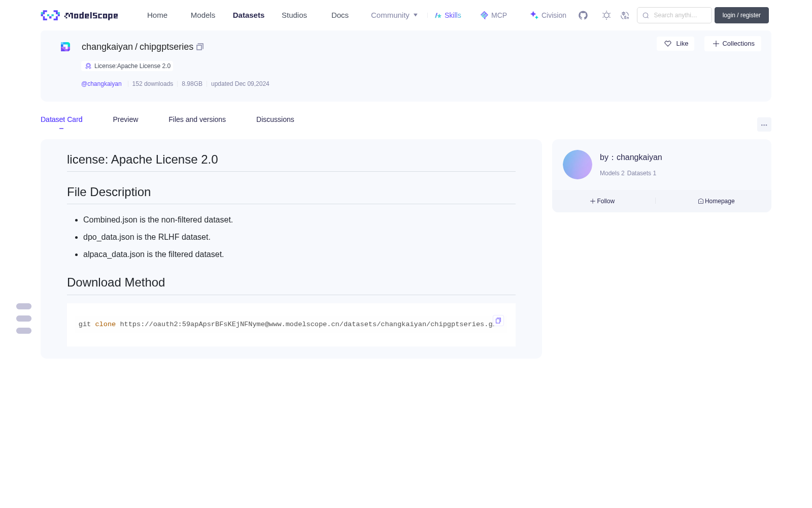Navigate to Studios
The height and width of the screenshot is (508, 812).
(294, 15)
